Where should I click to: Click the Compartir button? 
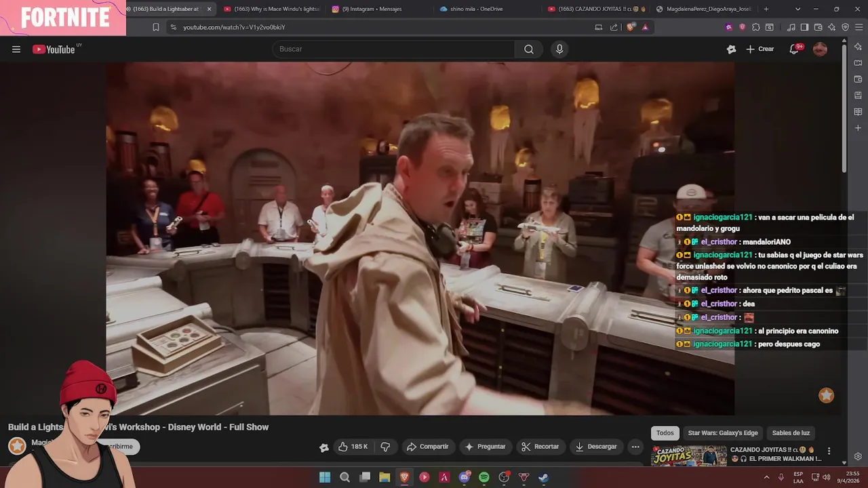point(427,447)
